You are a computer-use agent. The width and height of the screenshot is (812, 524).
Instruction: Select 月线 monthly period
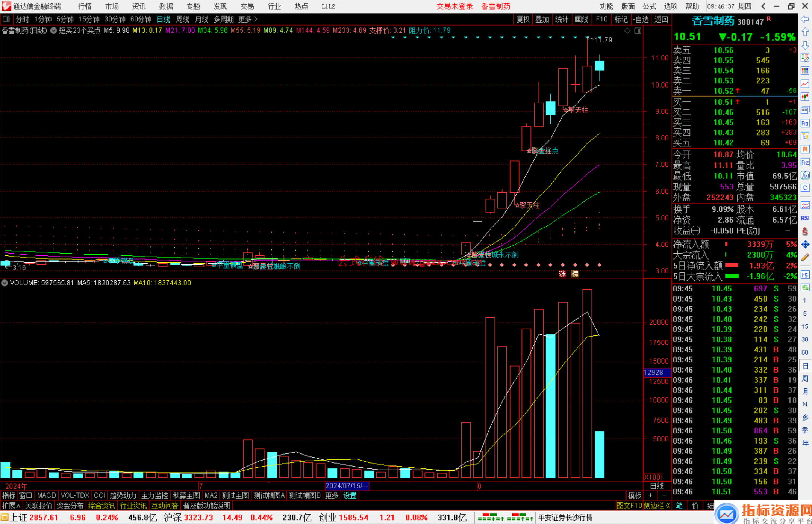click(201, 19)
